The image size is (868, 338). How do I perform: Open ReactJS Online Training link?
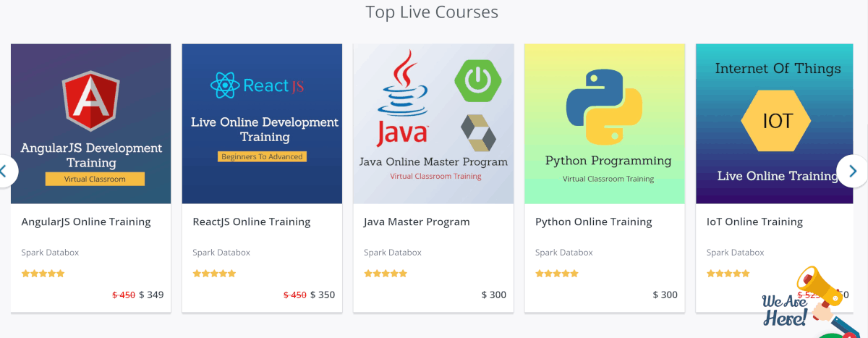click(x=252, y=221)
